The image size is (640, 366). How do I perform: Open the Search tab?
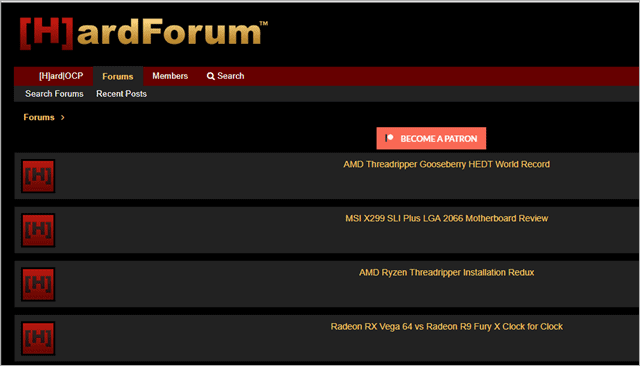(225, 76)
